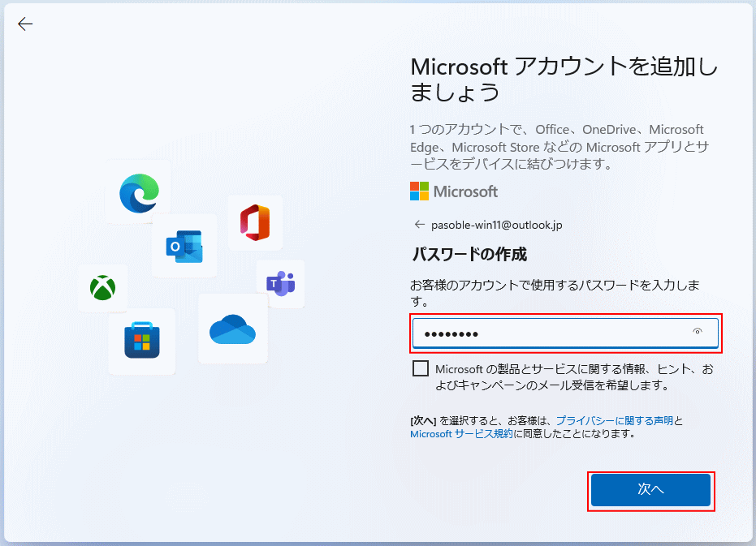Click the green Xbox icon

pos(102,288)
